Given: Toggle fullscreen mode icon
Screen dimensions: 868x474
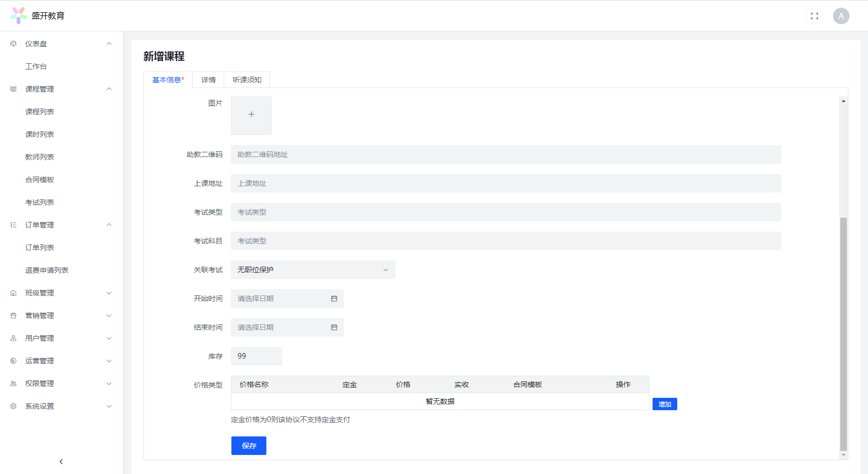Looking at the screenshot, I should pos(815,16).
